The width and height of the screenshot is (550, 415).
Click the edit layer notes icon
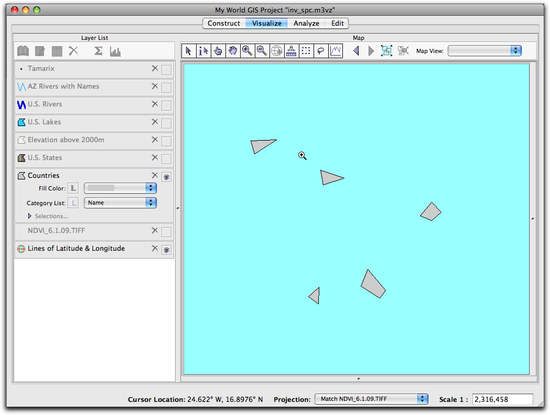click(40, 51)
